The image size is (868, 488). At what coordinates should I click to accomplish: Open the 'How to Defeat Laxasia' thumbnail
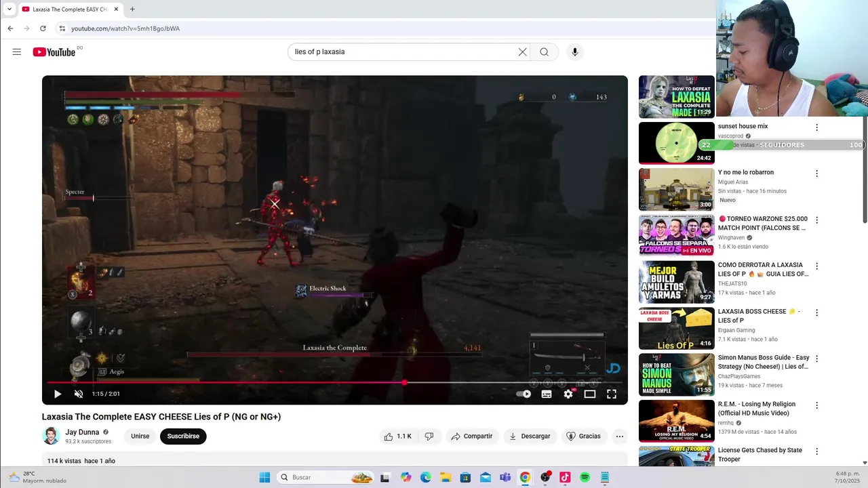tap(676, 96)
